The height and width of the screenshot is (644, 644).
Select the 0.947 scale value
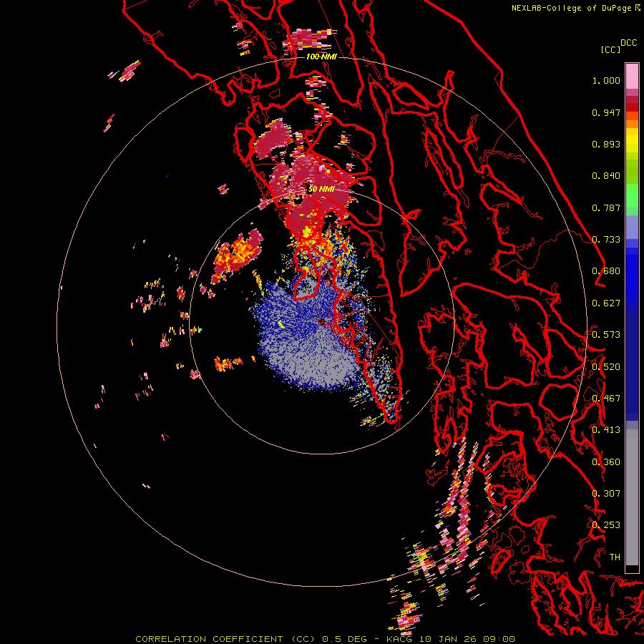click(x=606, y=112)
